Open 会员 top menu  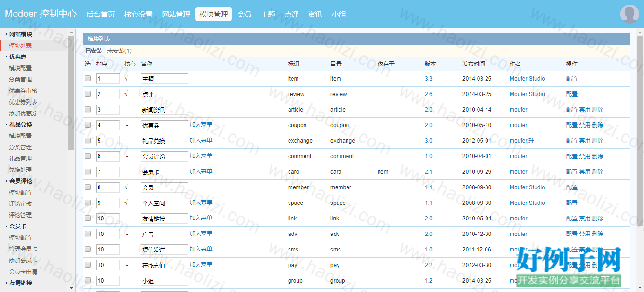(244, 15)
